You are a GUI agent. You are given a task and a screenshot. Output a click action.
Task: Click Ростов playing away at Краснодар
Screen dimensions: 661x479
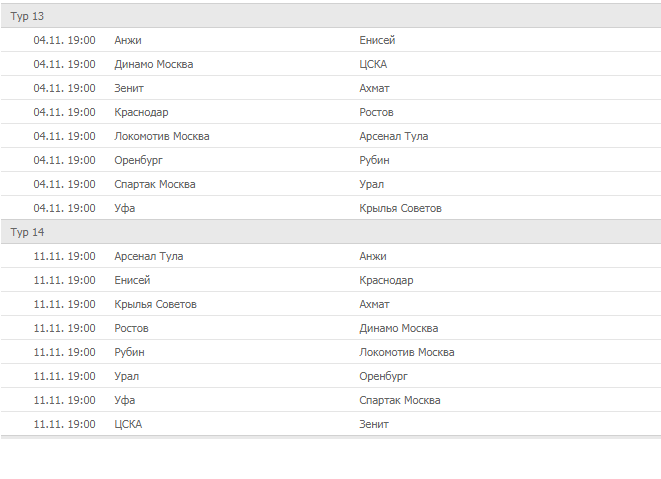point(377,112)
